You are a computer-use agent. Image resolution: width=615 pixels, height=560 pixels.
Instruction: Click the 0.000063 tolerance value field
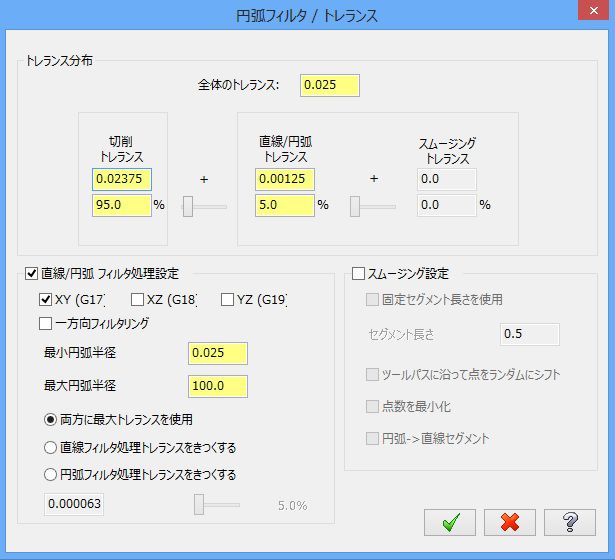click(74, 504)
